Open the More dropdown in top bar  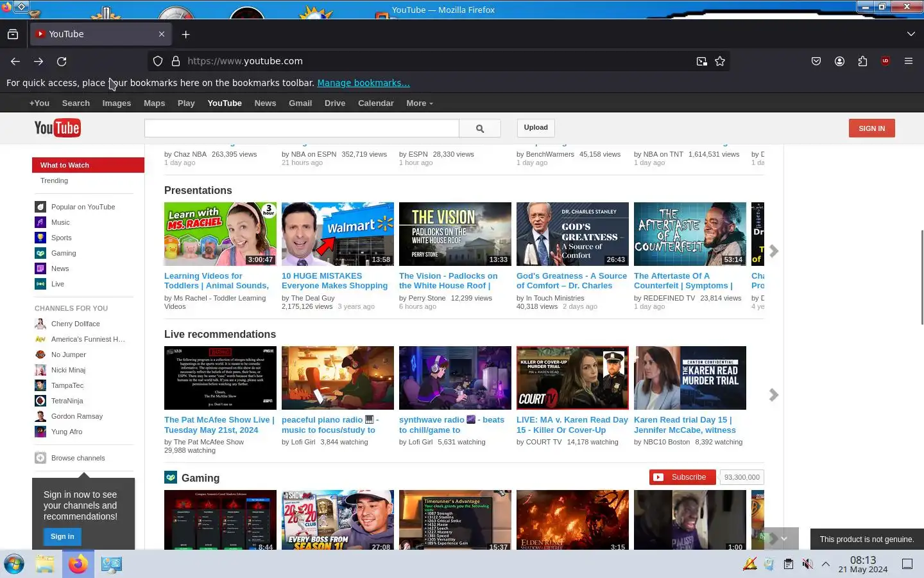tap(420, 103)
